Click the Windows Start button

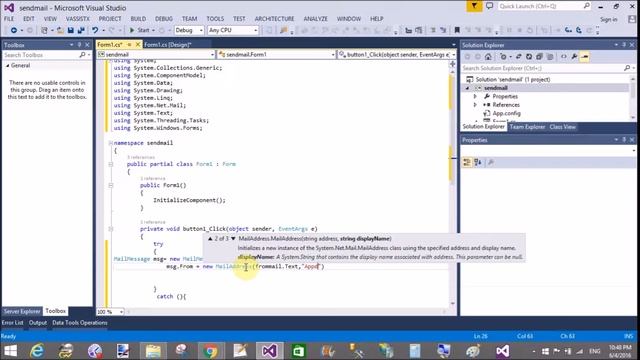click(x=10, y=351)
